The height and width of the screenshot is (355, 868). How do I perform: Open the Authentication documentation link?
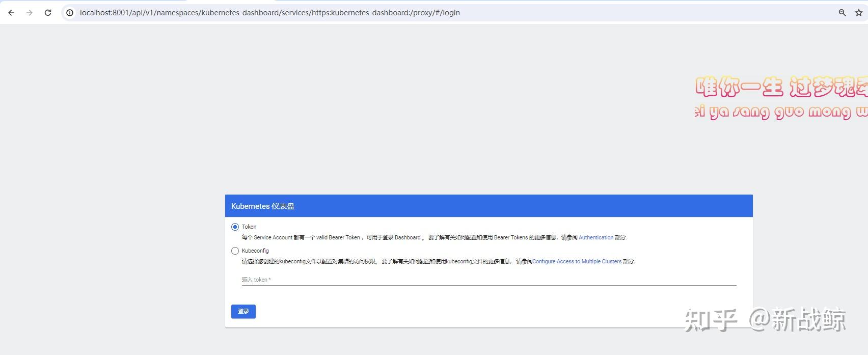(596, 237)
